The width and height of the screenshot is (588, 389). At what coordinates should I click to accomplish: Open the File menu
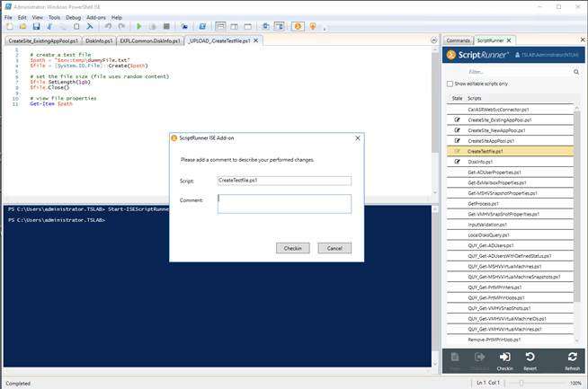point(8,18)
